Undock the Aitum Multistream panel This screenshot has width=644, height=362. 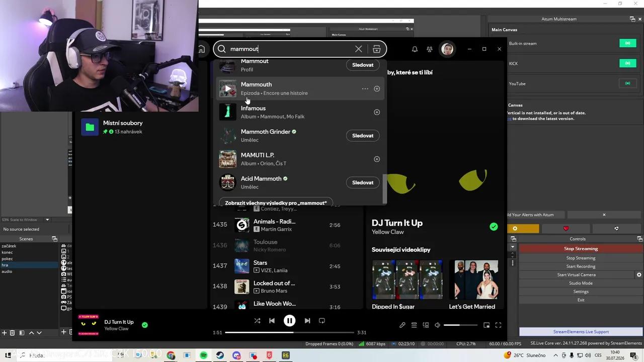click(632, 19)
